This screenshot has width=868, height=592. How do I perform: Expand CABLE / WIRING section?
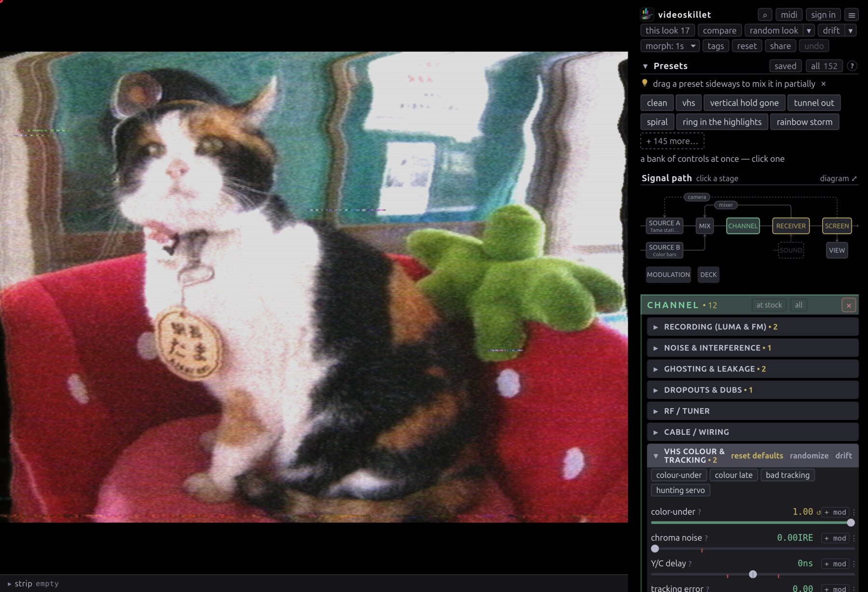tap(753, 432)
